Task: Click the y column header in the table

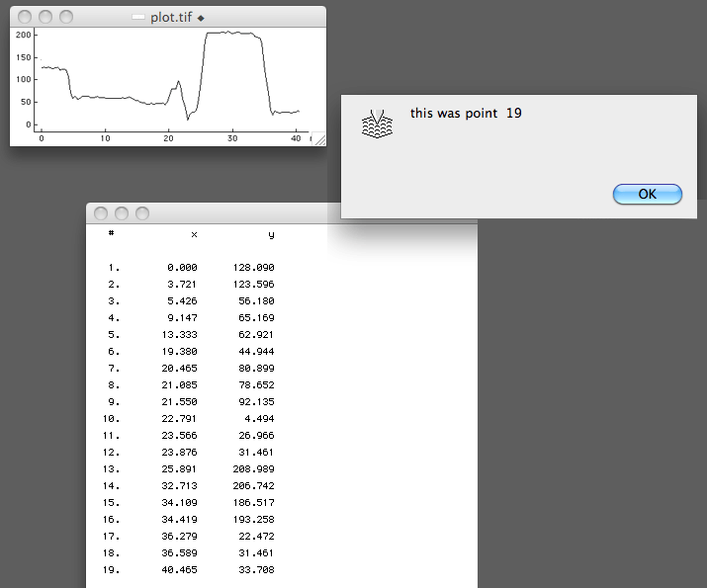Action: pyautogui.click(x=271, y=234)
